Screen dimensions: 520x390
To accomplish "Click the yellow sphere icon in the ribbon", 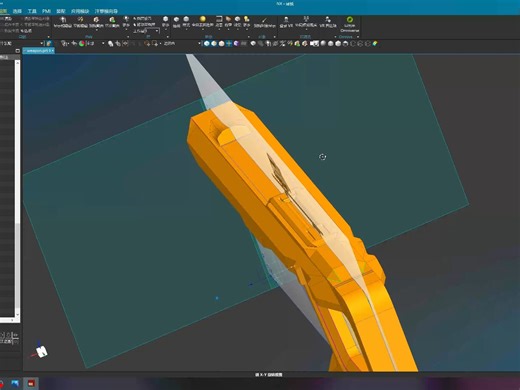I will point(202,19).
